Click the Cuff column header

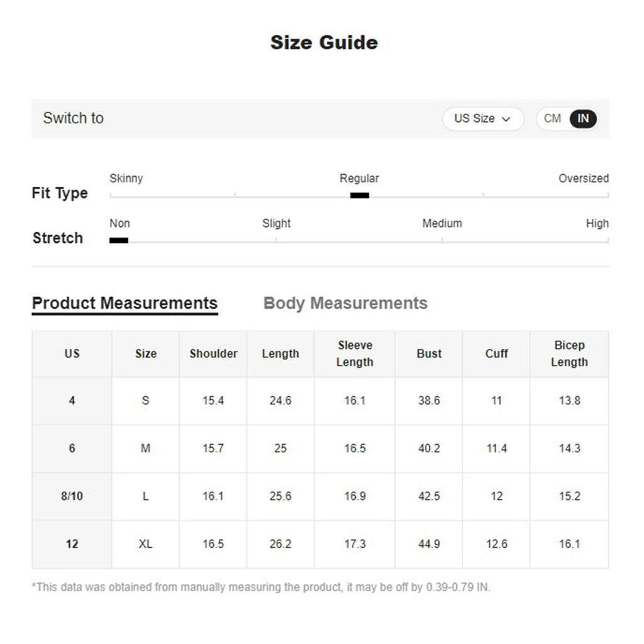click(x=496, y=353)
